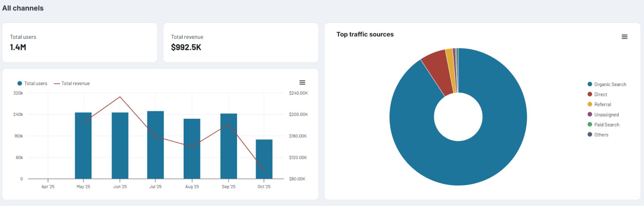Toggle Total revenue series in legend
Viewport: 644px width, 206px height.
point(72,83)
